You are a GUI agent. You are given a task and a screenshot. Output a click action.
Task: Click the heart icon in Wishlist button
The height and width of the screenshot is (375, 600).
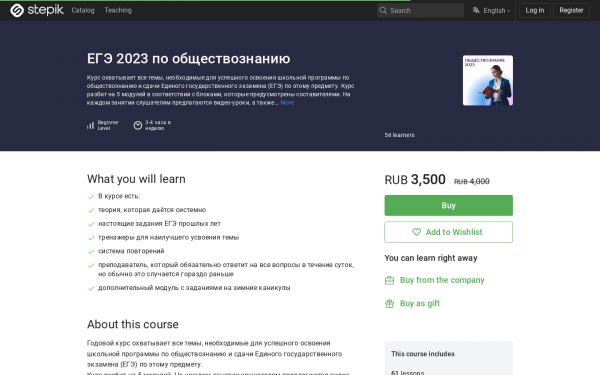(x=416, y=232)
